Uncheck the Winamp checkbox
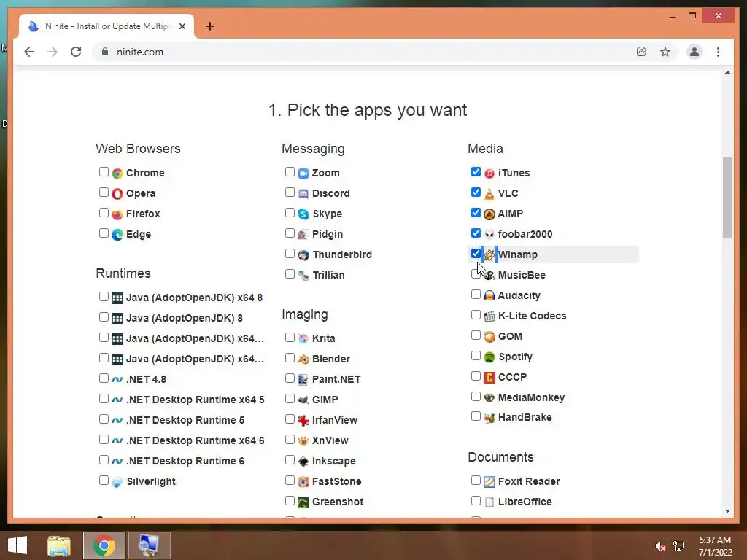This screenshot has width=747, height=560. (476, 253)
